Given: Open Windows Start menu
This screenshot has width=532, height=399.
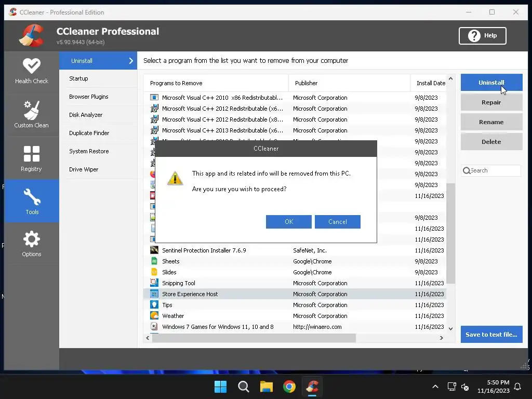Looking at the screenshot, I should [220, 387].
